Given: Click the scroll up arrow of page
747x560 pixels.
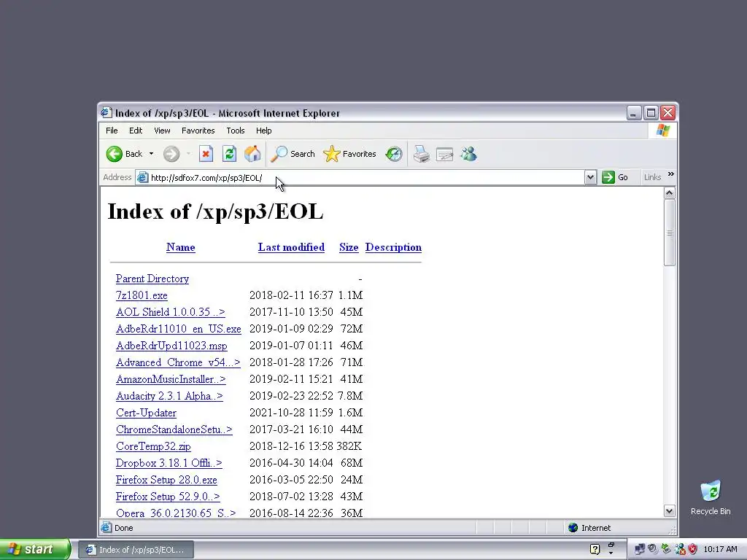Looking at the screenshot, I should 670,192.
